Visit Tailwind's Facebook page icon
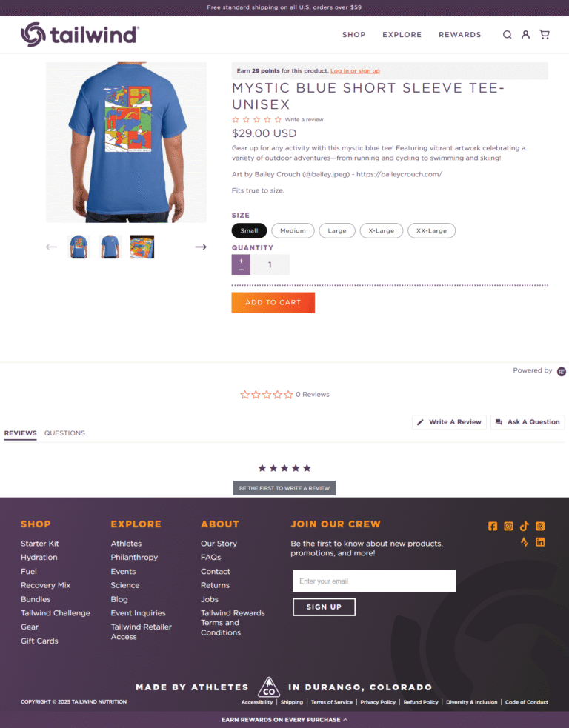Viewport: 569px width, 728px height. [x=493, y=526]
